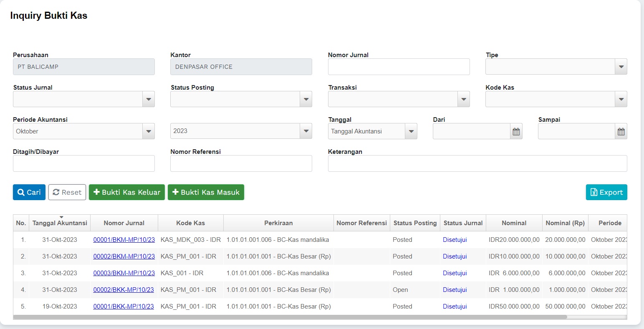Expand the Tipe dropdown
This screenshot has height=329, width=644.
tap(621, 67)
